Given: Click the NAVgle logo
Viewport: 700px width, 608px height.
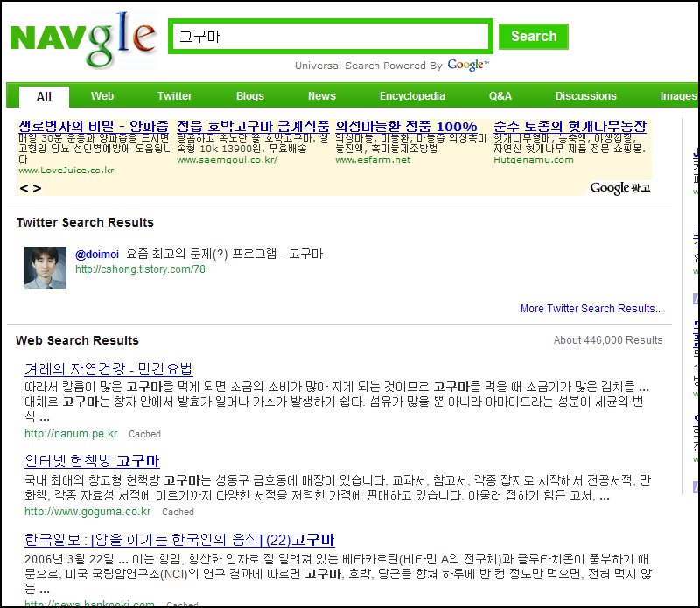Looking at the screenshot, I should coord(83,39).
